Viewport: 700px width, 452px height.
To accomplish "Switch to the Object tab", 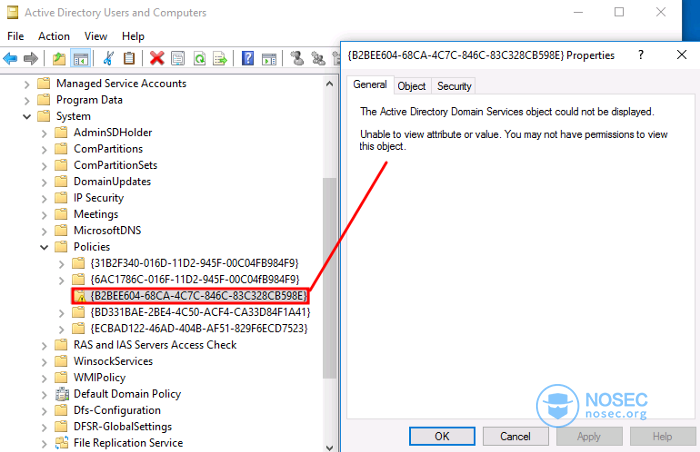I will click(x=412, y=86).
